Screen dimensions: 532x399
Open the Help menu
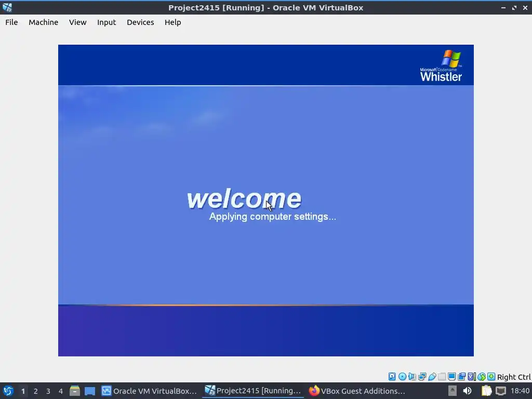(x=172, y=22)
